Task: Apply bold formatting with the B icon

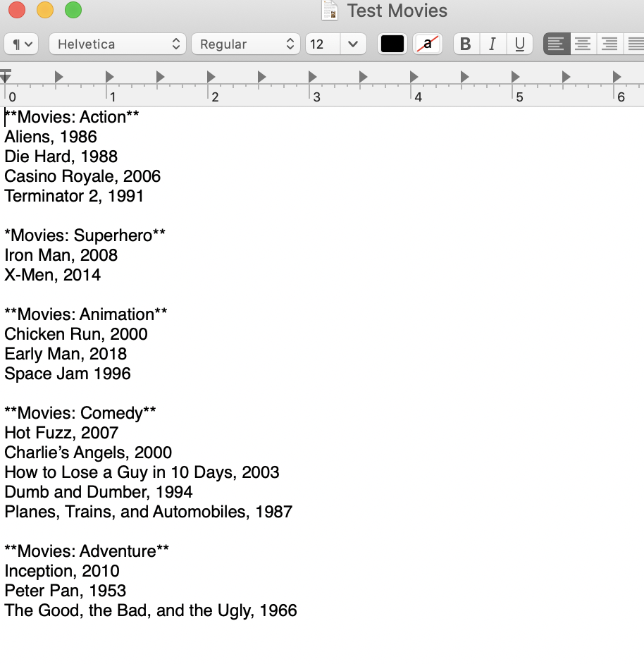Action: pyautogui.click(x=465, y=43)
